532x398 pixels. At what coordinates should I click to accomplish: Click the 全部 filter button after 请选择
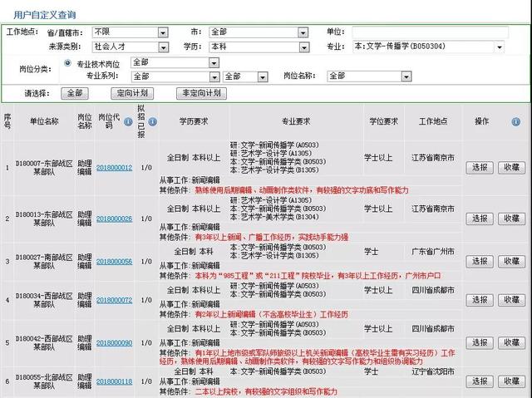coord(75,93)
